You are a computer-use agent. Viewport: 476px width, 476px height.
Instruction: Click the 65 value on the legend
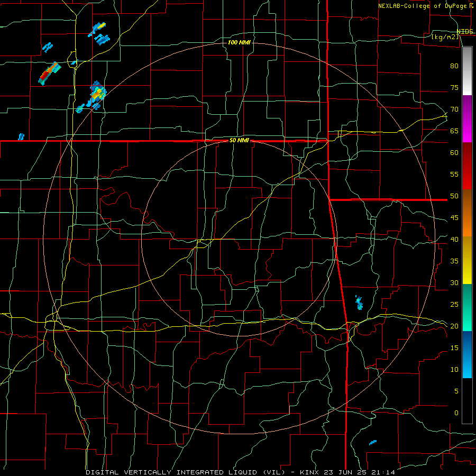[x=454, y=131]
